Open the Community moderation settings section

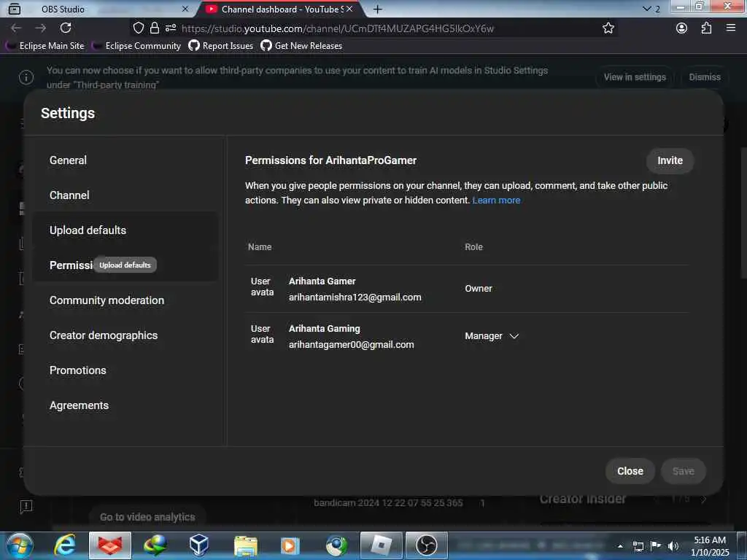(107, 300)
